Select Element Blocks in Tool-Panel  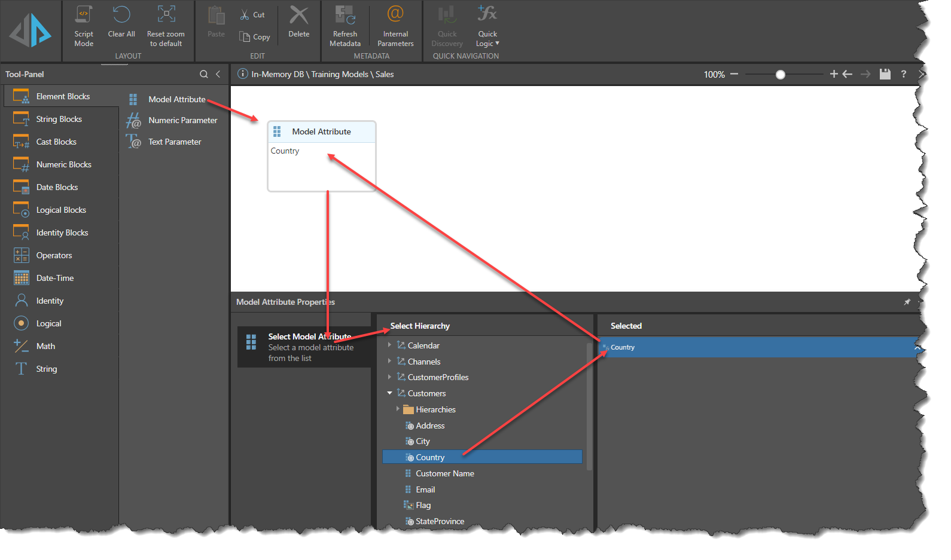pyautogui.click(x=62, y=96)
